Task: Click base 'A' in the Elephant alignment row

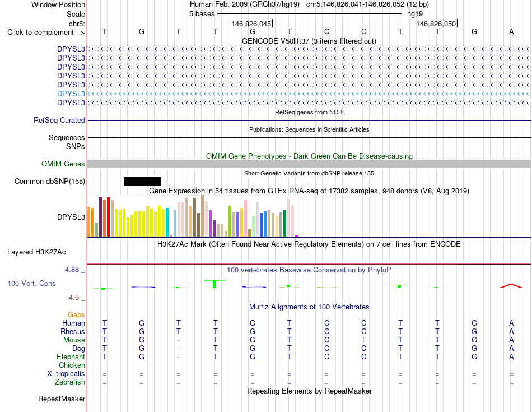Action: pyautogui.click(x=511, y=357)
